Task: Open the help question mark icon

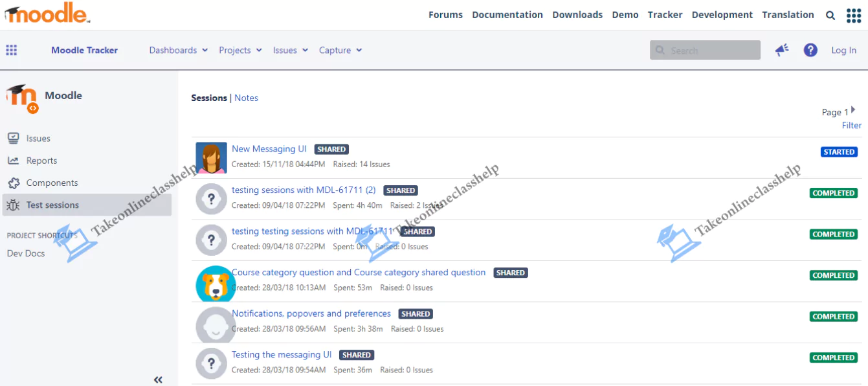Action: tap(810, 51)
